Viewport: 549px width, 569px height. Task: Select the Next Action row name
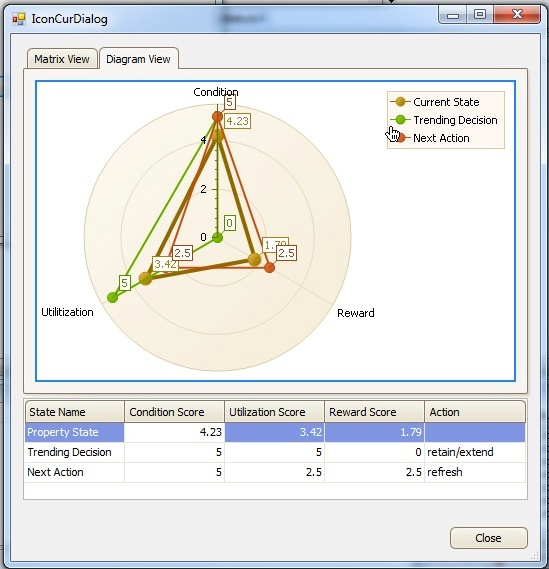click(56, 472)
